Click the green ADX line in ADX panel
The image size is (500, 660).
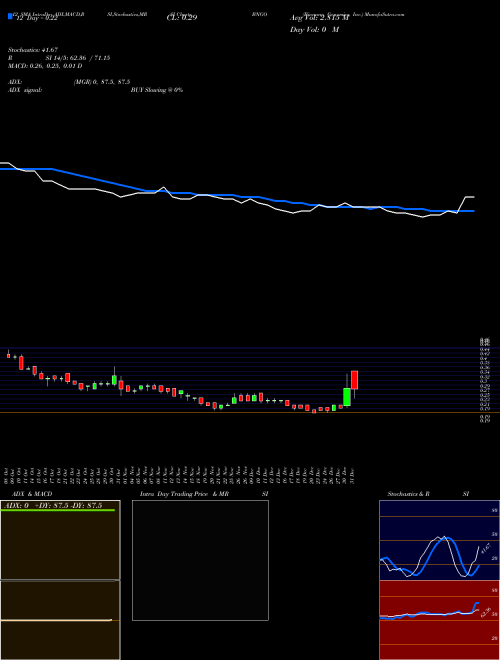58,510
